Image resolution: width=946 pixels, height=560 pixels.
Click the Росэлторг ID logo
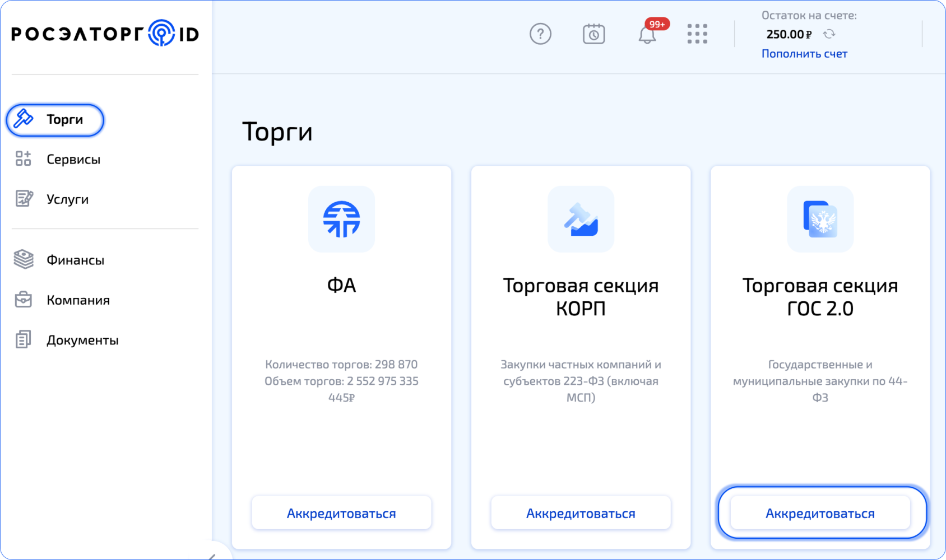point(105,34)
